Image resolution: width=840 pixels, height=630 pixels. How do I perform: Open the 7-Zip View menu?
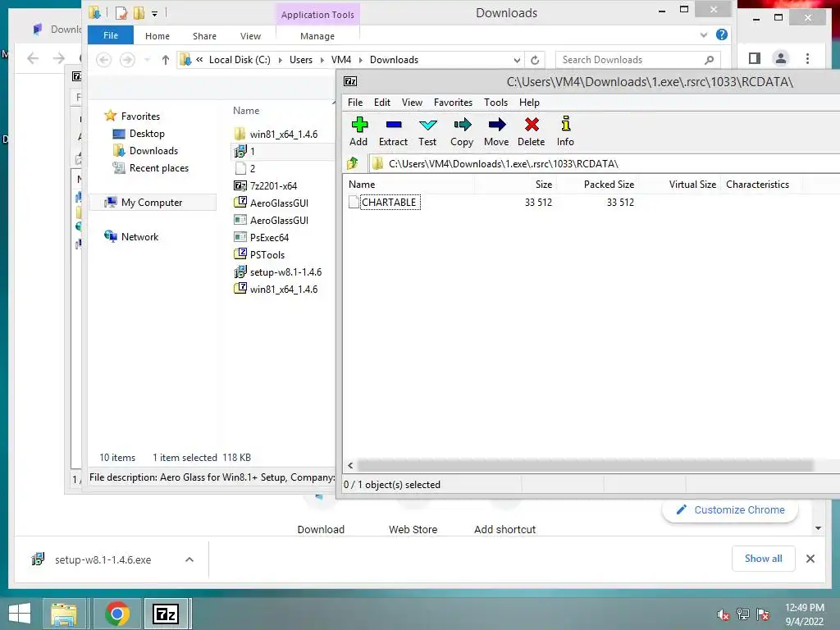coord(412,103)
